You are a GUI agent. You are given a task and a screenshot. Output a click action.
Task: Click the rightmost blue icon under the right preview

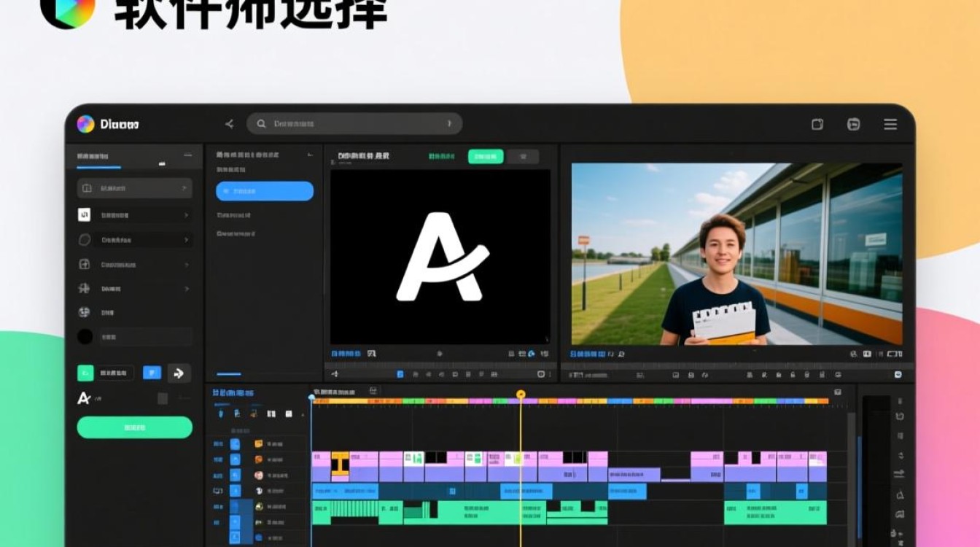(x=898, y=374)
